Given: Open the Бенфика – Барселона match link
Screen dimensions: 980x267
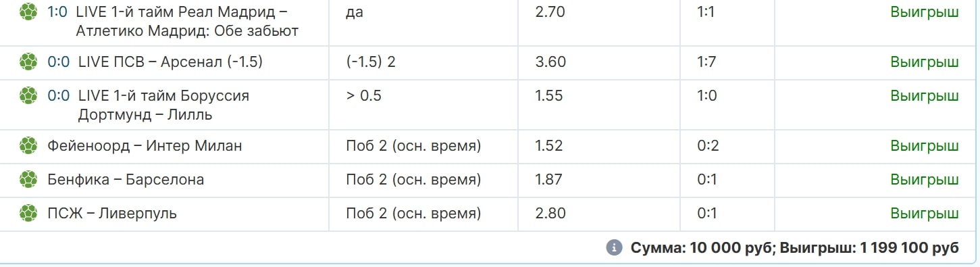Looking at the screenshot, I should tap(126, 180).
